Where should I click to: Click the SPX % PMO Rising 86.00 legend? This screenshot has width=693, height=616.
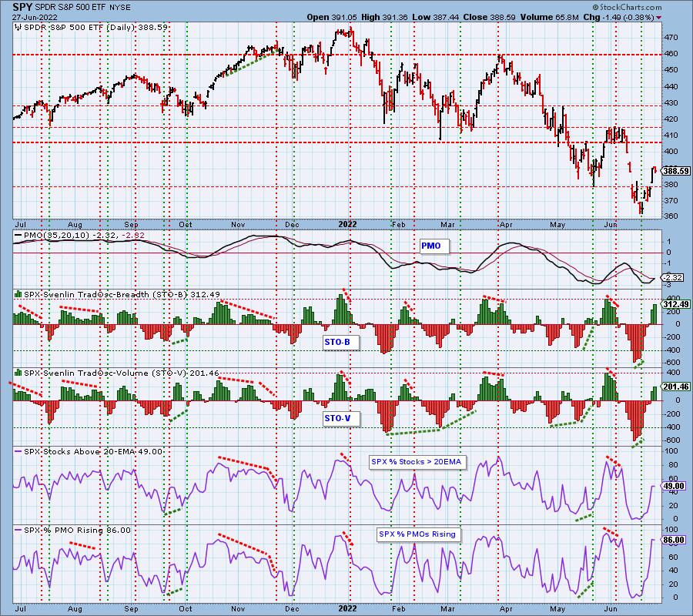77,531
